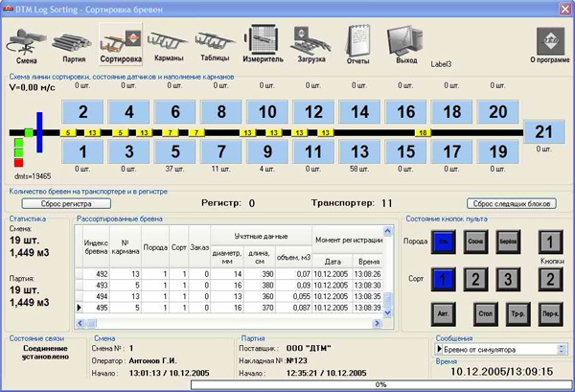Select pocket 13 box
The width and height of the screenshot is (575, 392).
[359, 151]
